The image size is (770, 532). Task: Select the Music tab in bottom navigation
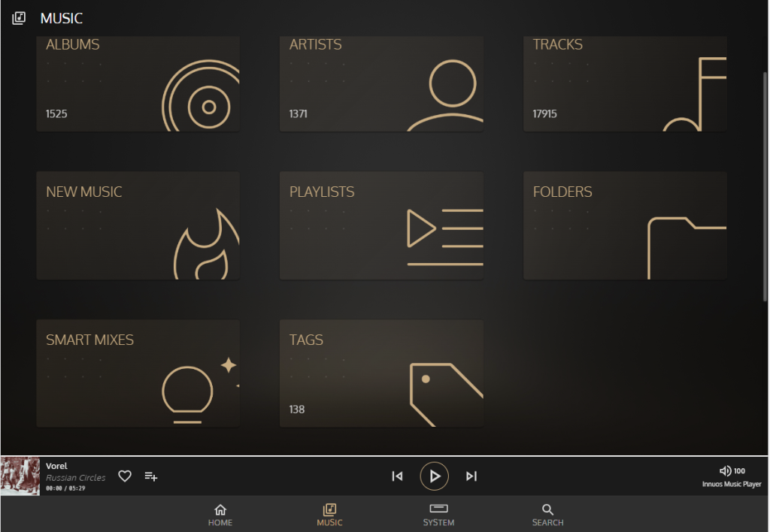click(x=329, y=515)
